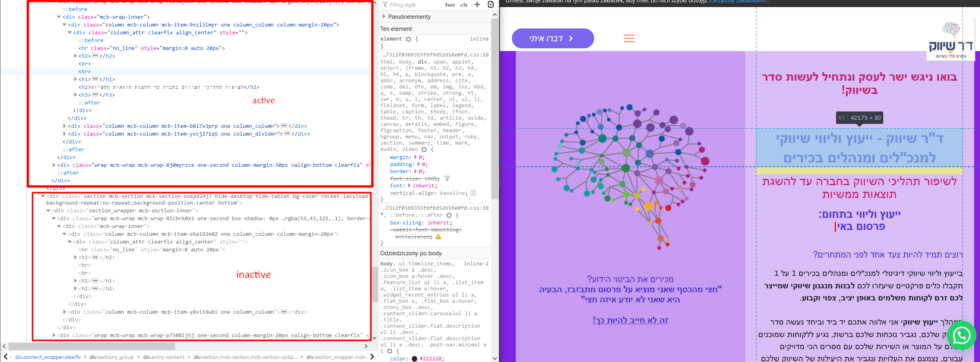Open the Zarządzaj zakładkami link
This screenshot has width=980, height=362.
point(739,2)
